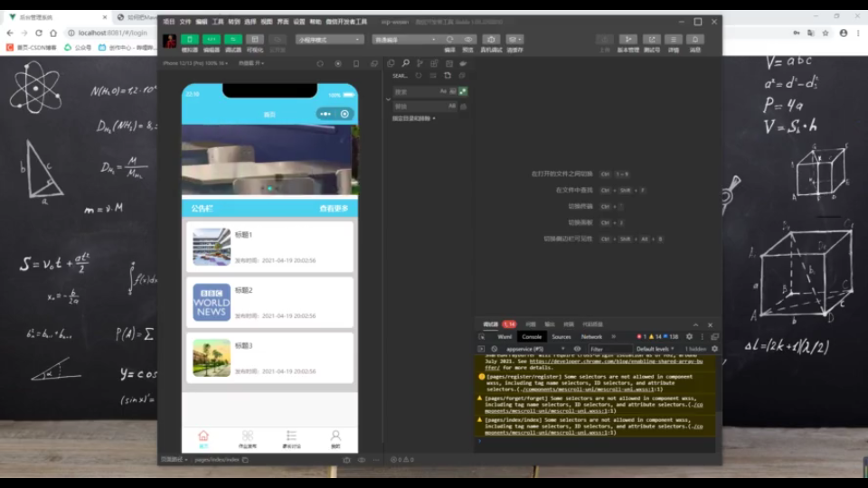Open the 清缓存 clear cache dropdown
868x488 pixels.
(x=514, y=39)
